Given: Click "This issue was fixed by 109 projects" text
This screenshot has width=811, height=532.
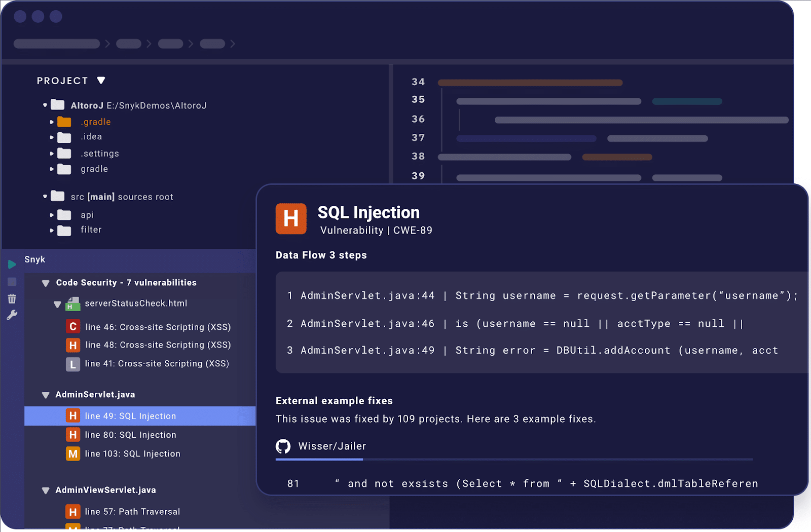Looking at the screenshot, I should (369, 419).
